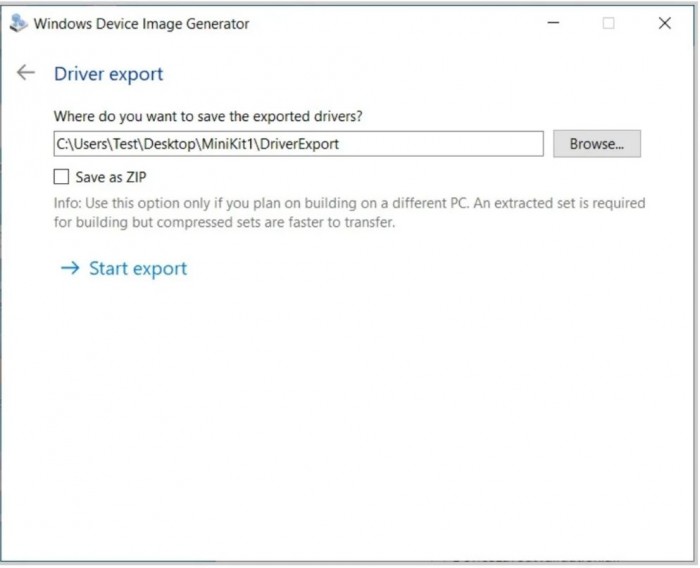700x568 pixels.
Task: Click "C:\Users" at the path's start
Action: click(76, 144)
